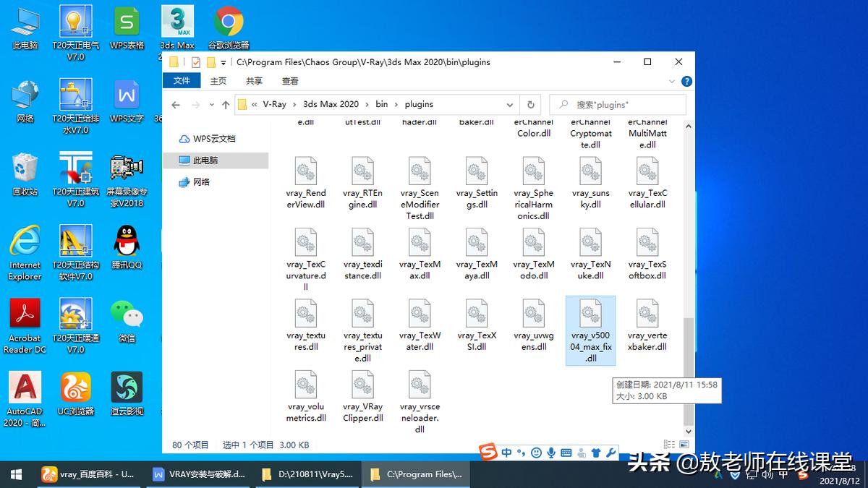Go up one folder level
Viewport: 868px width, 488px height.
coord(226,105)
